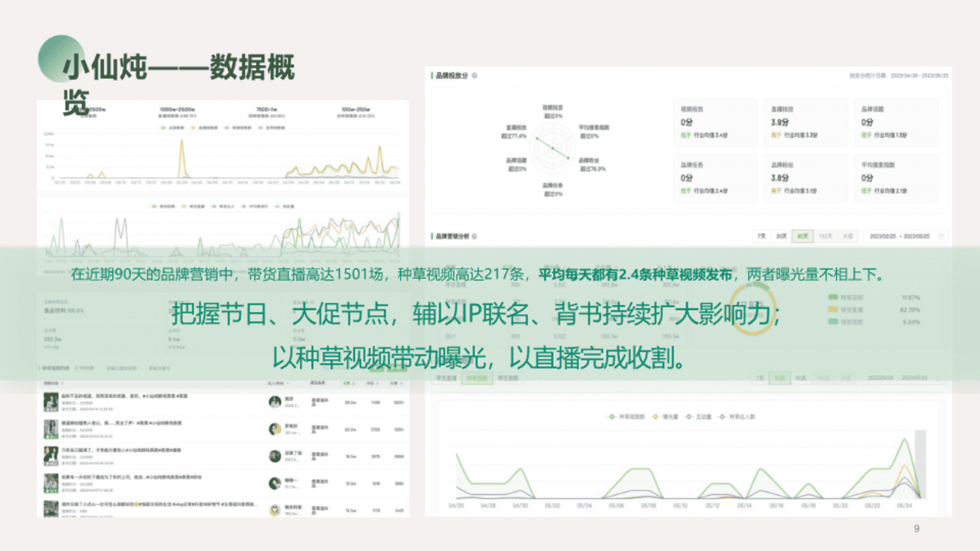
Task: Click third influencer avatar in video list
Action: (275, 456)
